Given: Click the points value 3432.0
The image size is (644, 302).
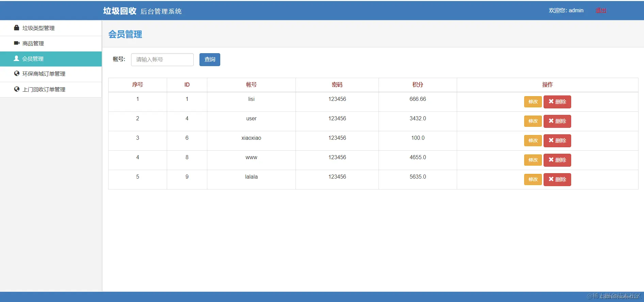Looking at the screenshot, I should (418, 118).
